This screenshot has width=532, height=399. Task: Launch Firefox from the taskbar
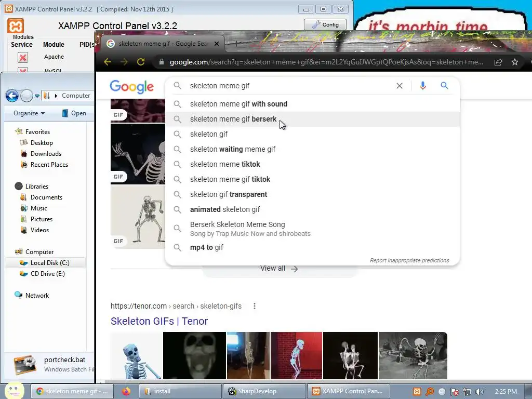pyautogui.click(x=126, y=391)
